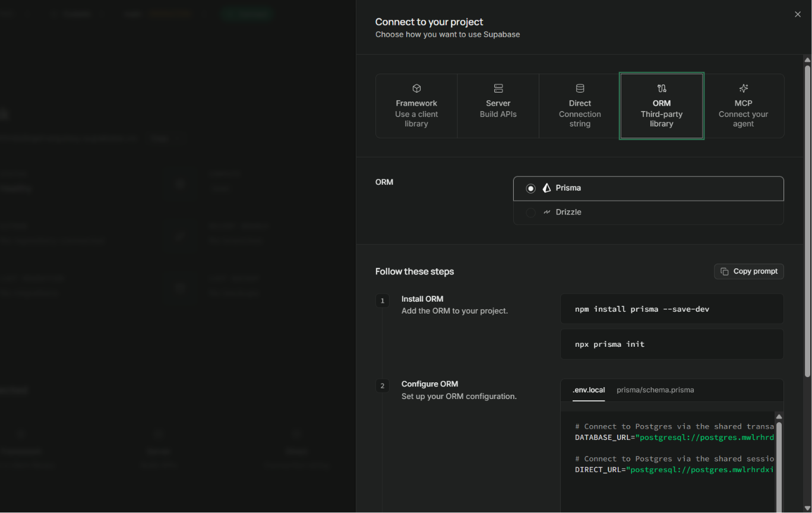Click the Framework cube icon
812x513 pixels.
coord(416,88)
